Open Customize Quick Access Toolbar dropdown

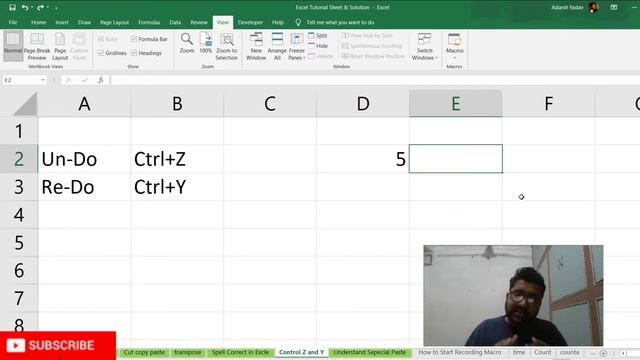56,7
